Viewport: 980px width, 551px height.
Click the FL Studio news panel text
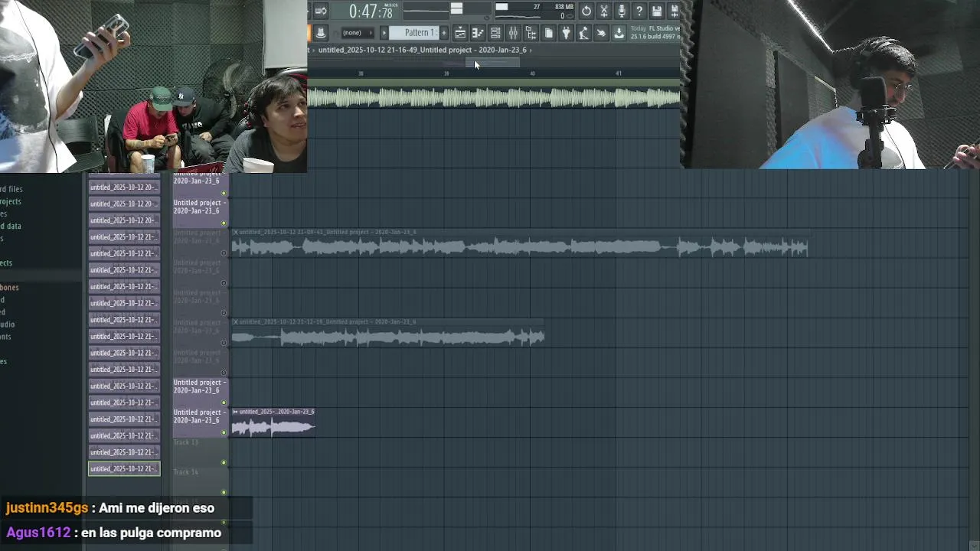pos(655,32)
